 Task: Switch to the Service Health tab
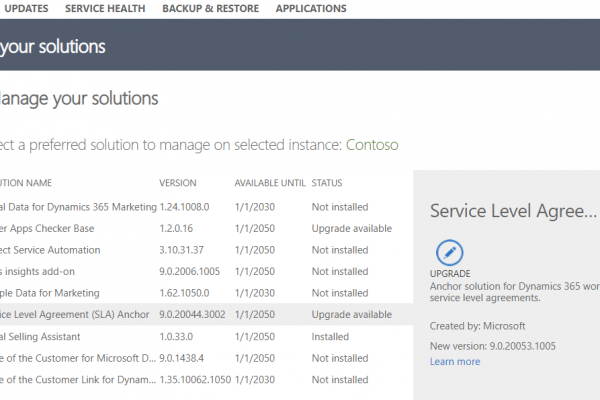(x=105, y=8)
